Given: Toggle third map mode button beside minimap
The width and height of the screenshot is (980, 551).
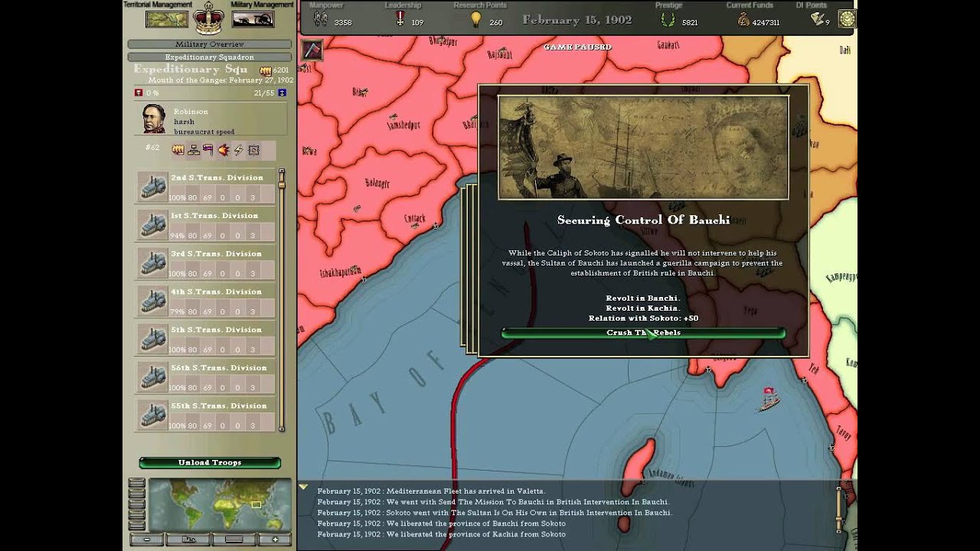Looking at the screenshot, I should (136, 504).
